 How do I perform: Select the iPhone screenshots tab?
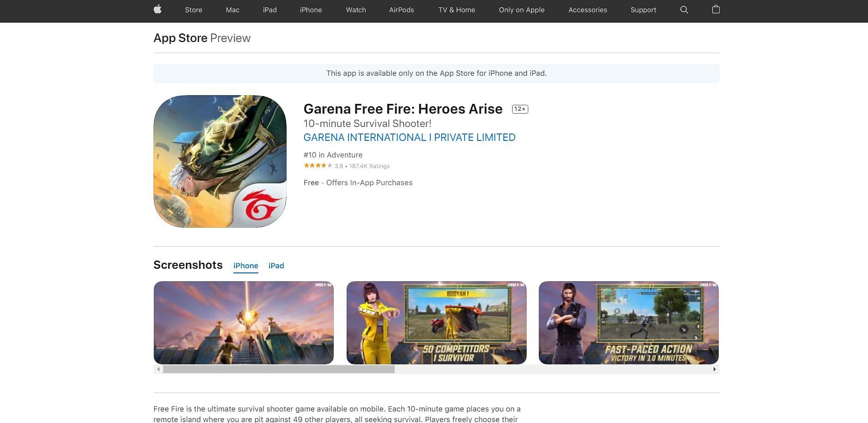coord(245,266)
